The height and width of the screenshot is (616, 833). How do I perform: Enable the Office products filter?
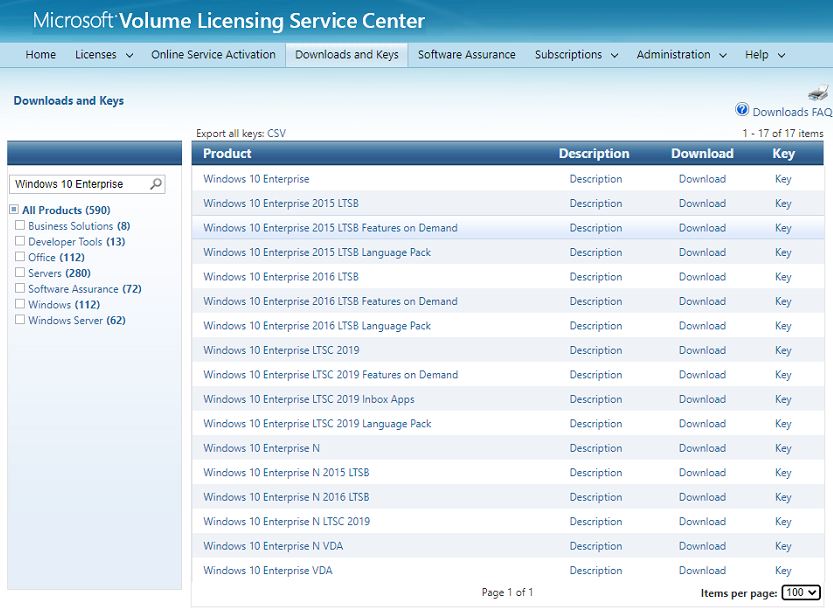[20, 256]
